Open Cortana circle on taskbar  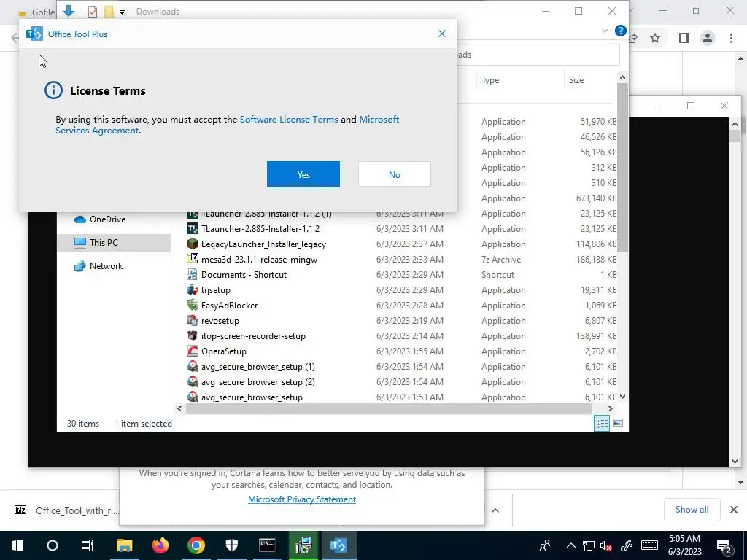pos(53,545)
